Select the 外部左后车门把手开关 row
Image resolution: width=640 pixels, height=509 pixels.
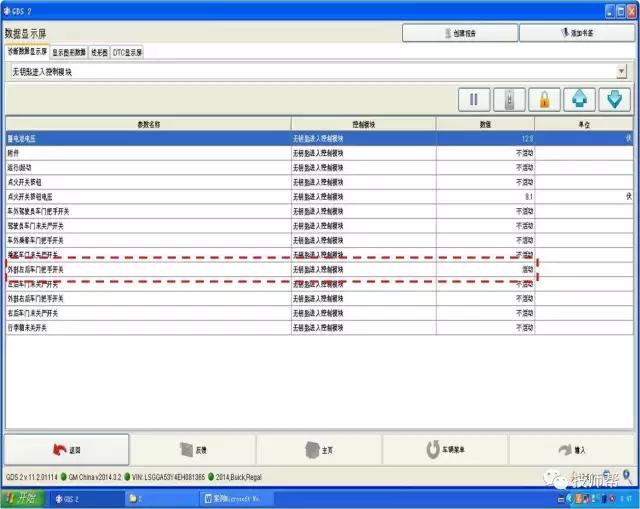pos(320,269)
